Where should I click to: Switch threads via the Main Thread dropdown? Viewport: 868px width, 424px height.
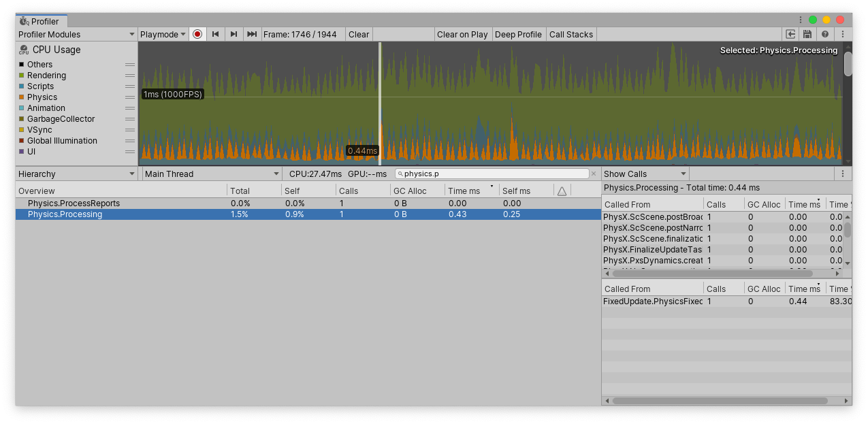(x=211, y=174)
